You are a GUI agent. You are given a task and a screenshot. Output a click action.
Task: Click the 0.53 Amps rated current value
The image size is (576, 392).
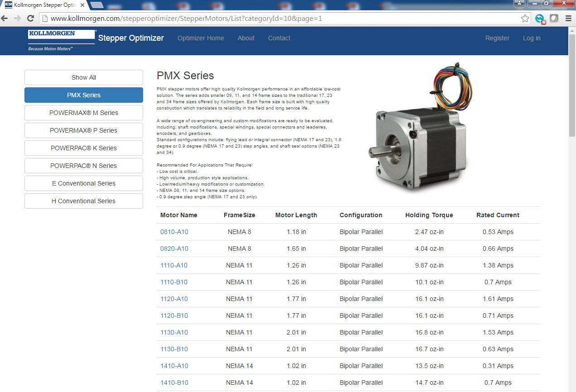click(x=498, y=232)
